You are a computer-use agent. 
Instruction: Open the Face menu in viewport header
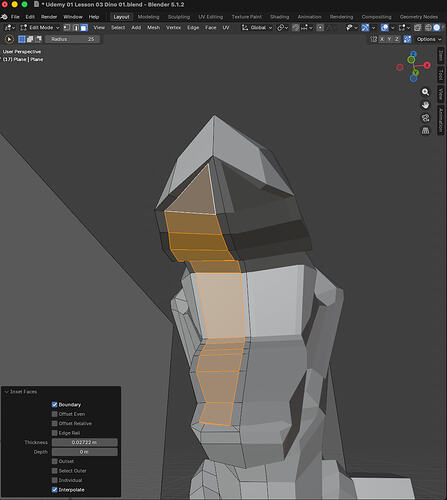pyautogui.click(x=211, y=28)
